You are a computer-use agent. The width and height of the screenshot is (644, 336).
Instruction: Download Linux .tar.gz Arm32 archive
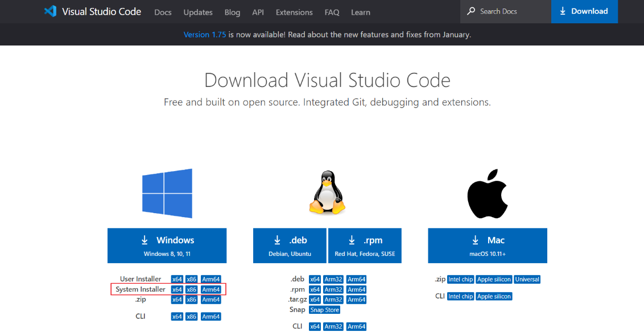pos(333,300)
